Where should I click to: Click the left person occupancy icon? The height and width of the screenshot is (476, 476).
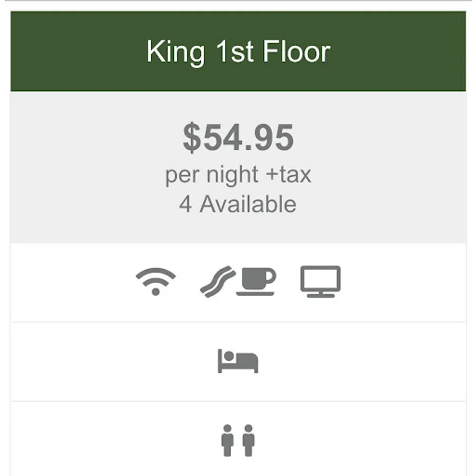227,441
